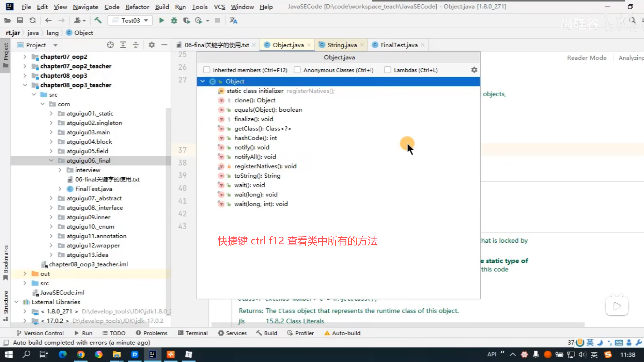Click the Debug bug icon
Screen dimensions: 644x362
point(174,20)
